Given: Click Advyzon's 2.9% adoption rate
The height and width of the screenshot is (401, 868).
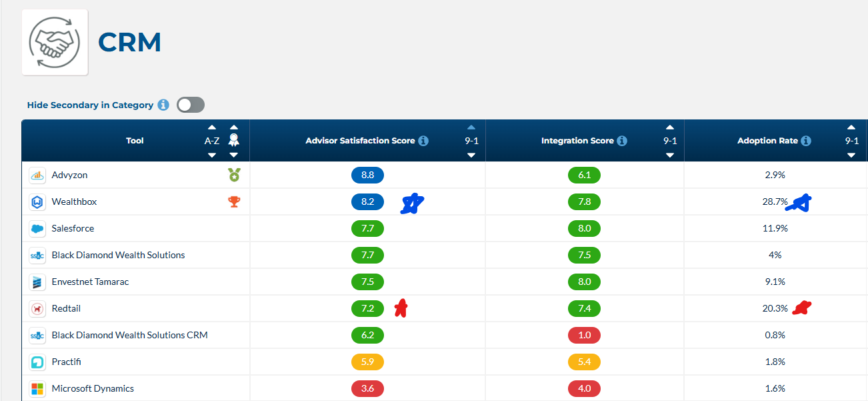Looking at the screenshot, I should tap(775, 175).
